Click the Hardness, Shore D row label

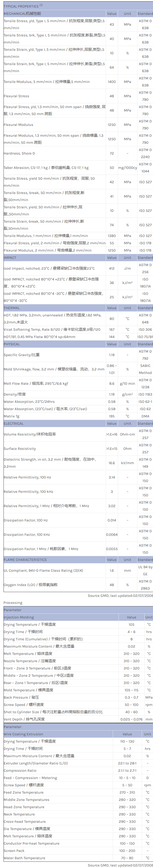[19, 153]
